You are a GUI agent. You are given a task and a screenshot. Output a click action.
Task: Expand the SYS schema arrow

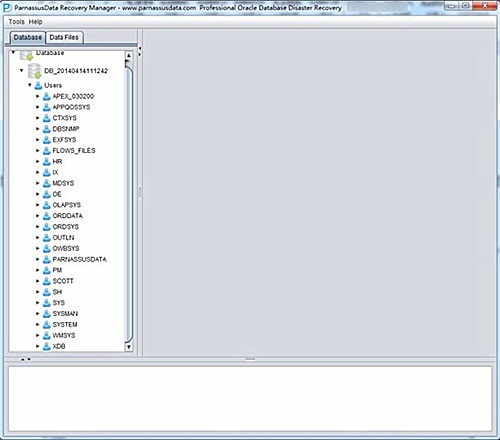[38, 303]
